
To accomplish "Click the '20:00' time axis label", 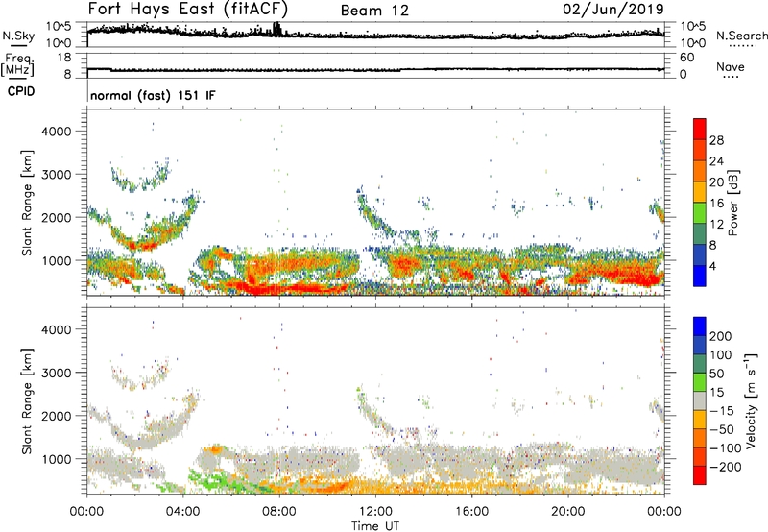I will pos(567,512).
